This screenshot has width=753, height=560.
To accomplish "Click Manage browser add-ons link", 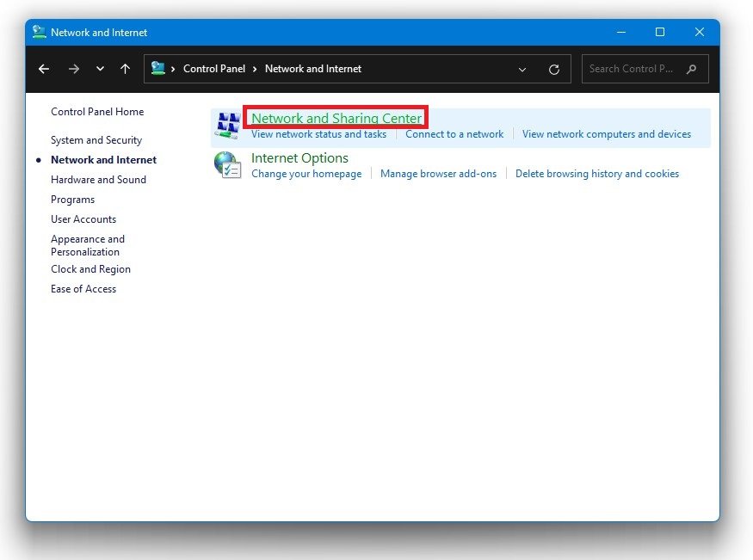I will pyautogui.click(x=438, y=174).
